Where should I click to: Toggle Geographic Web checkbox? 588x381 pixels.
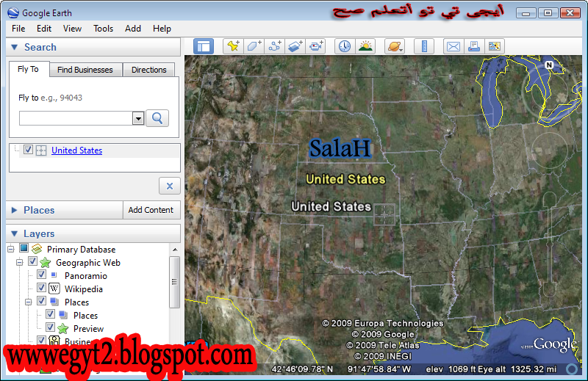(32, 261)
